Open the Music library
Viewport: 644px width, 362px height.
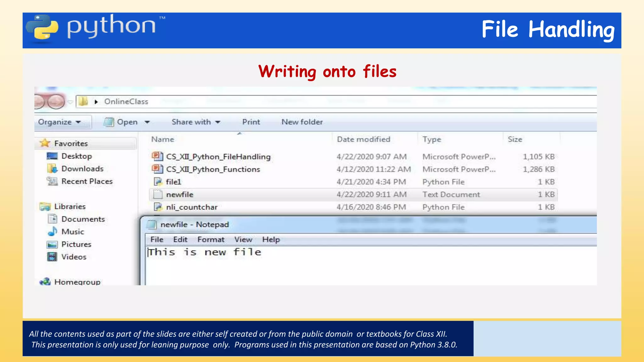73,232
